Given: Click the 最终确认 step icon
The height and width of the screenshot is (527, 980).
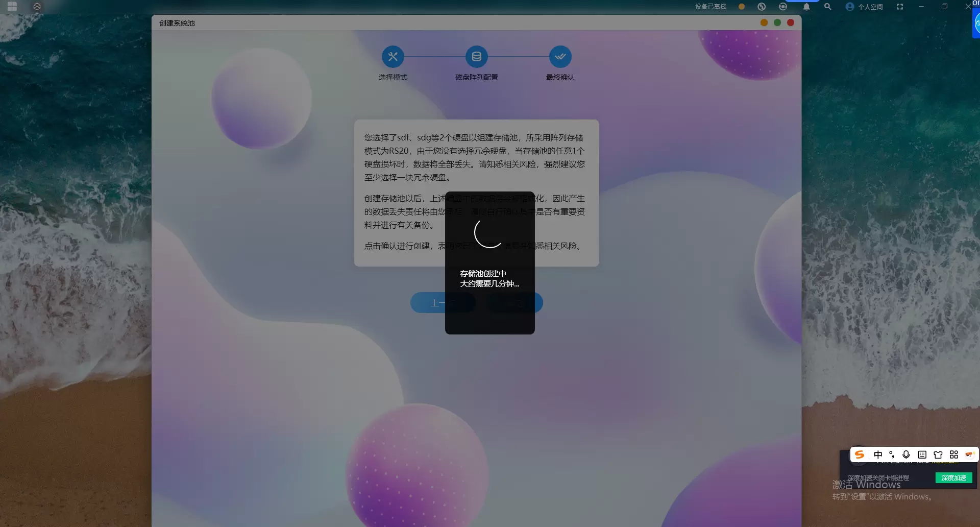Looking at the screenshot, I should pos(560,57).
